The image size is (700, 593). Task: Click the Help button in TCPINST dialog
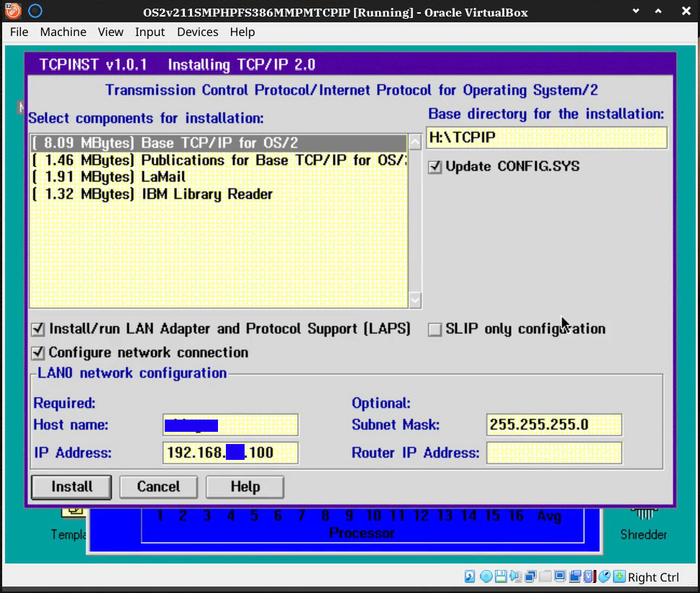(245, 486)
